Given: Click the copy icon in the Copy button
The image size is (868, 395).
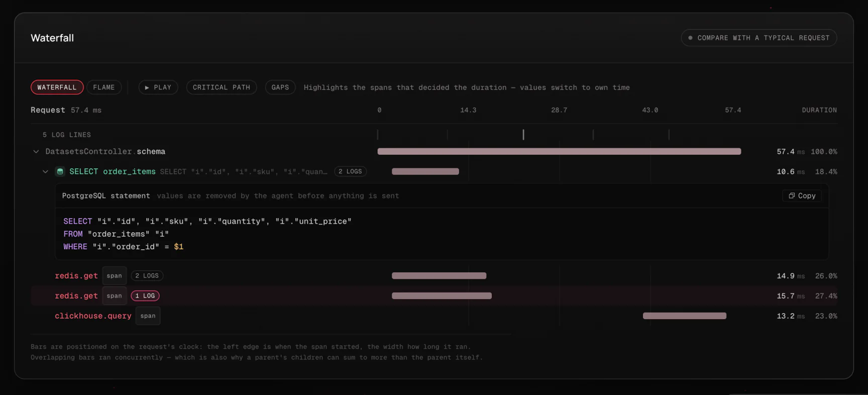Looking at the screenshot, I should pos(792,195).
